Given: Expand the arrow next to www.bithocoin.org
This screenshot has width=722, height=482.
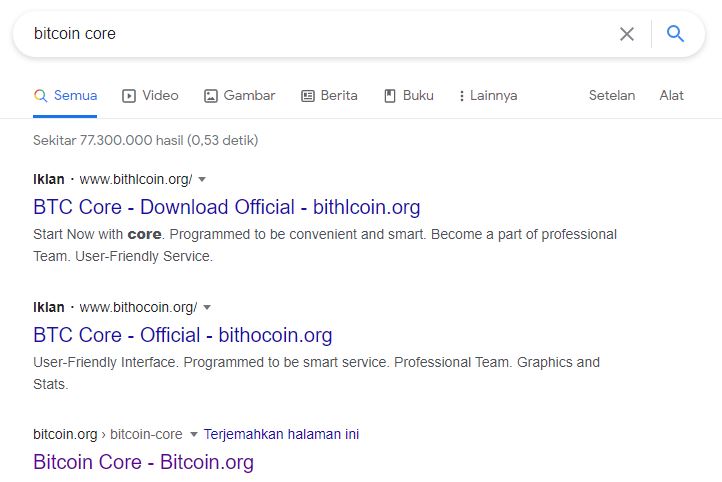Looking at the screenshot, I should [207, 308].
